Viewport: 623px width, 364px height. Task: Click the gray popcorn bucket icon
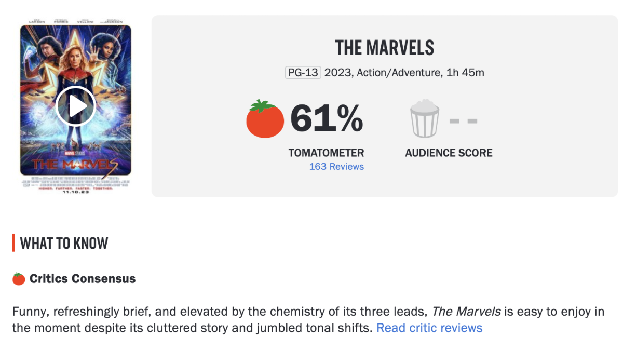(424, 119)
